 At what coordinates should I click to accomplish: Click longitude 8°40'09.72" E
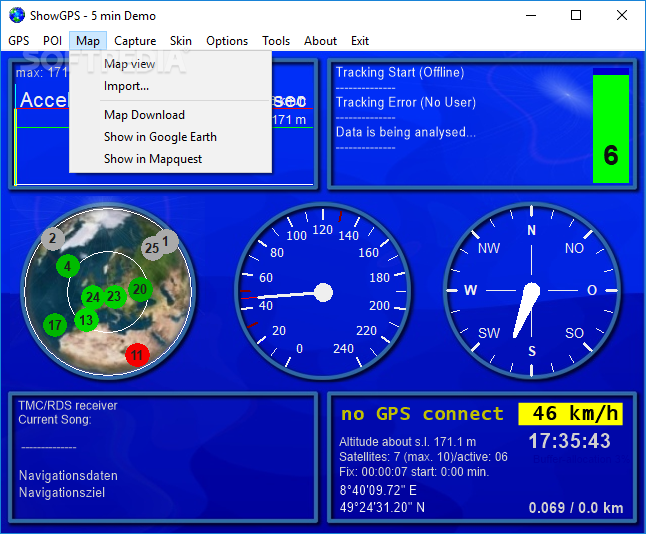click(x=378, y=490)
